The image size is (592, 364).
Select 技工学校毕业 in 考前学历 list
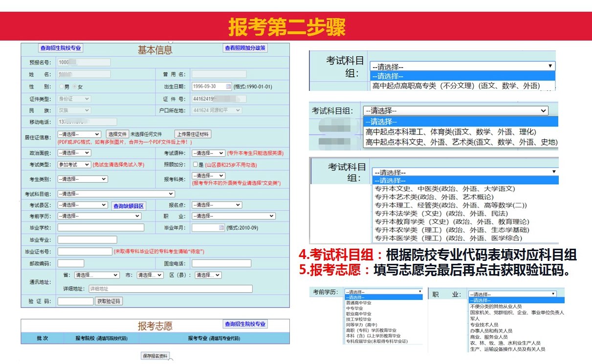pyautogui.click(x=358, y=319)
